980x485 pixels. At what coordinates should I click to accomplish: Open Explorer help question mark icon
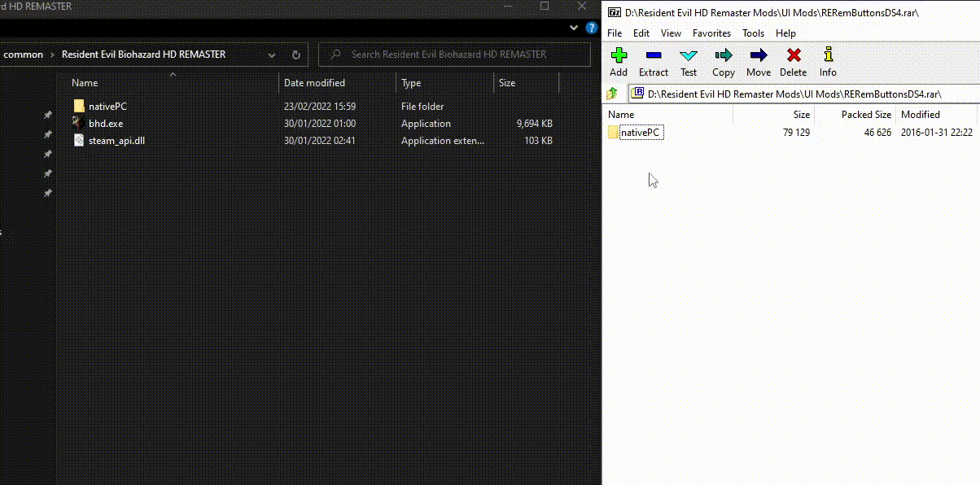[x=593, y=28]
